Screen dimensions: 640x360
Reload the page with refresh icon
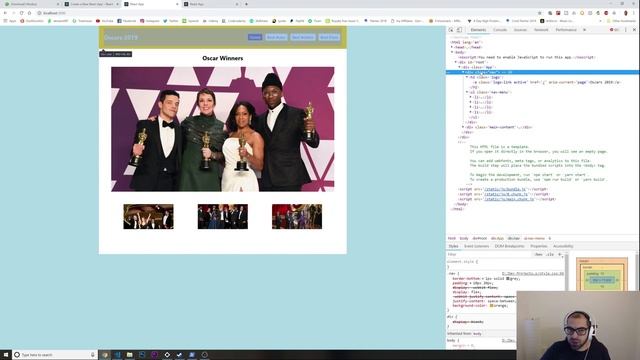pos(22,13)
